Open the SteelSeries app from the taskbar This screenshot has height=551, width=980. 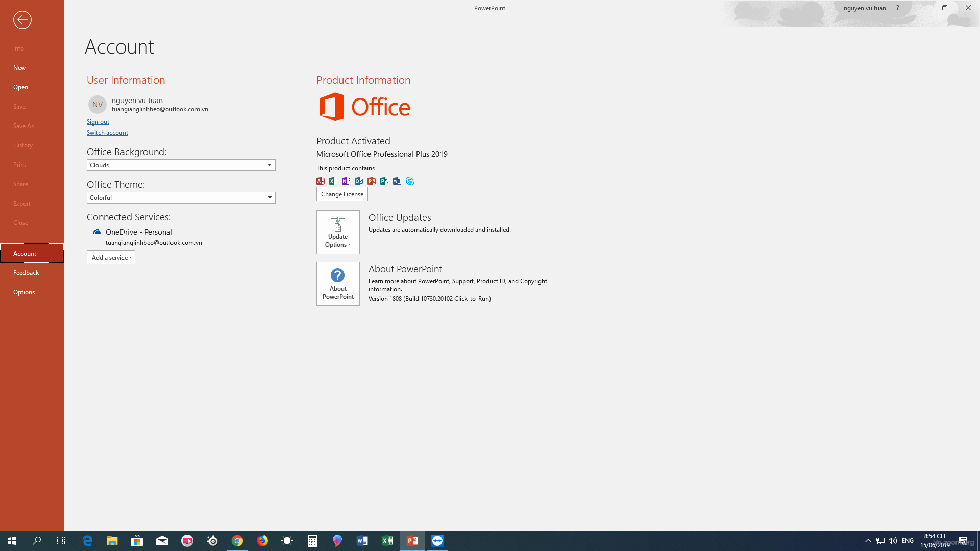pyautogui.click(x=212, y=541)
